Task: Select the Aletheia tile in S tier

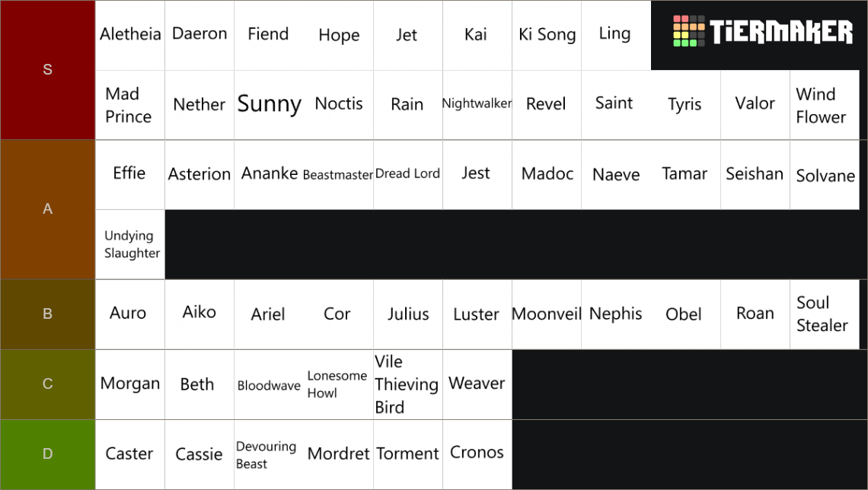Action: coord(130,35)
